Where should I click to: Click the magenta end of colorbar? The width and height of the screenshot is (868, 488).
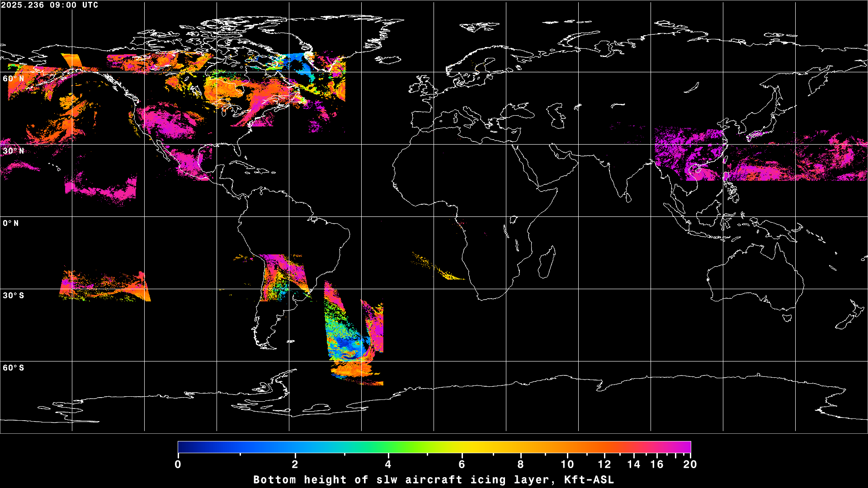point(686,447)
